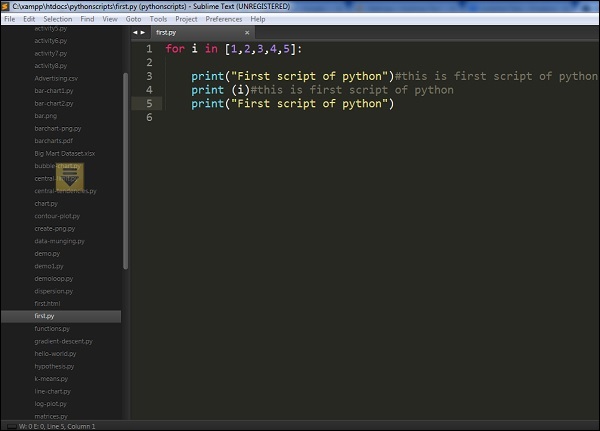The height and width of the screenshot is (431, 600).
Task: Open demo1.py in the sidebar
Action: (x=49, y=266)
